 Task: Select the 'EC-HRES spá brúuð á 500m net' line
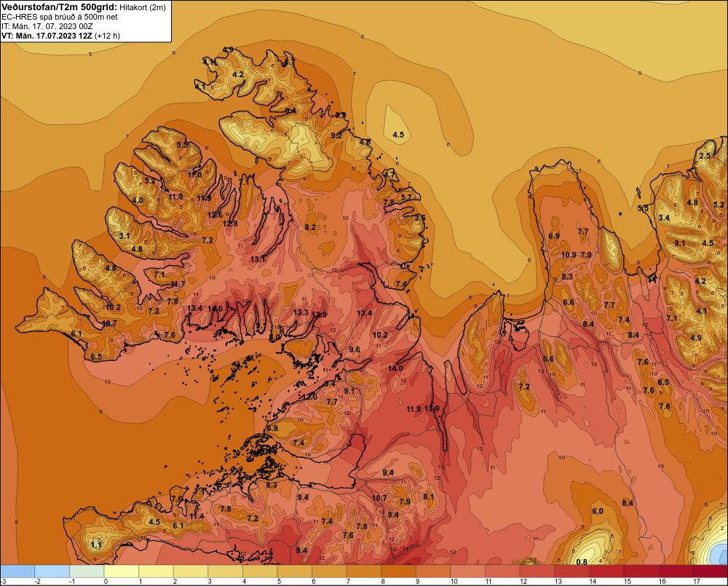click(60, 17)
